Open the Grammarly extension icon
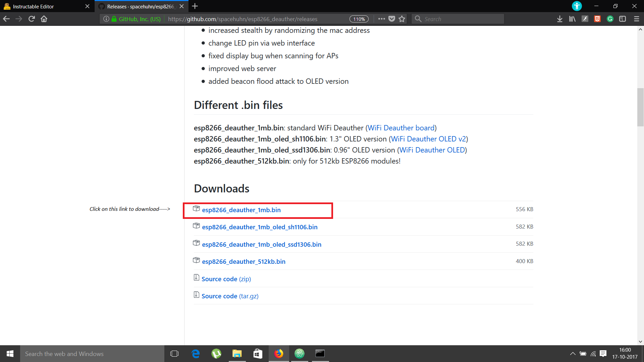This screenshot has height=362, width=644. pyautogui.click(x=610, y=19)
